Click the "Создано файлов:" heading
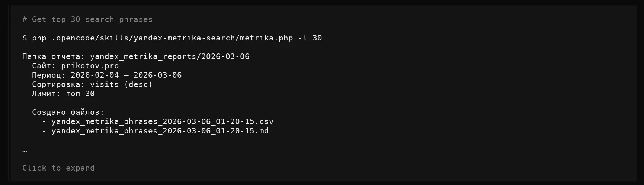Viewport: 644px width, 185px height. 68,112
